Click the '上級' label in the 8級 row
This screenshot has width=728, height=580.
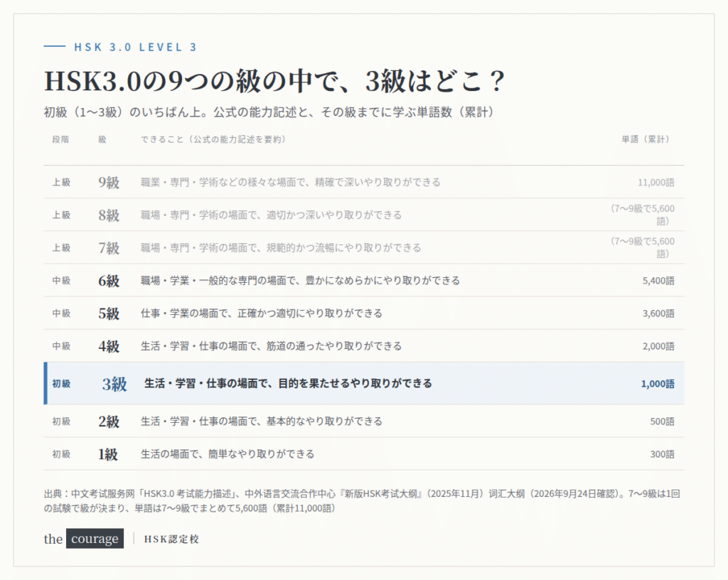pos(61,215)
